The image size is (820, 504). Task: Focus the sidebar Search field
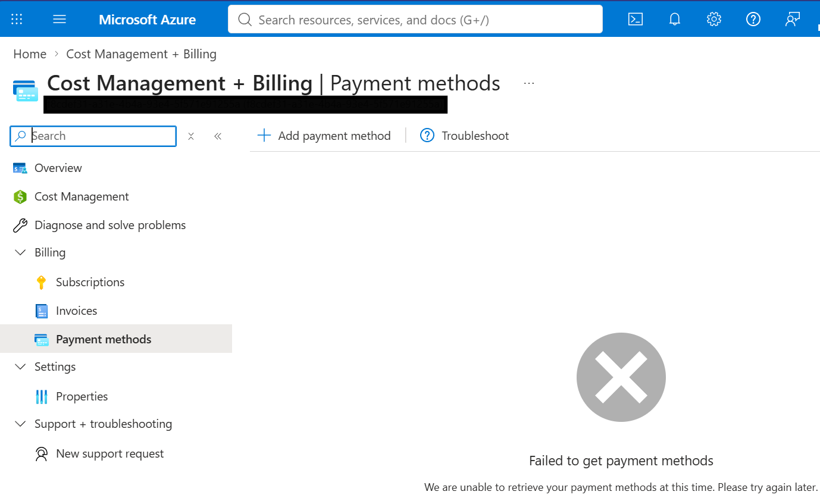click(93, 136)
